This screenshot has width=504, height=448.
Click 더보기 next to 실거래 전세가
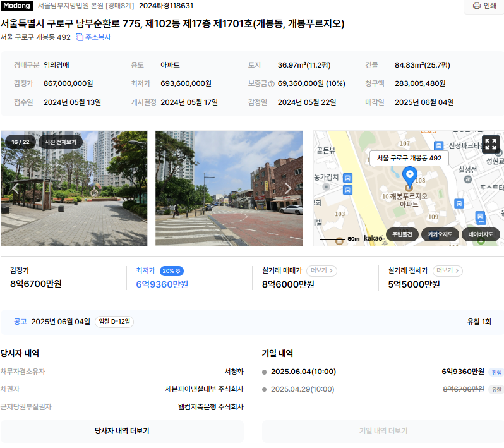point(447,271)
